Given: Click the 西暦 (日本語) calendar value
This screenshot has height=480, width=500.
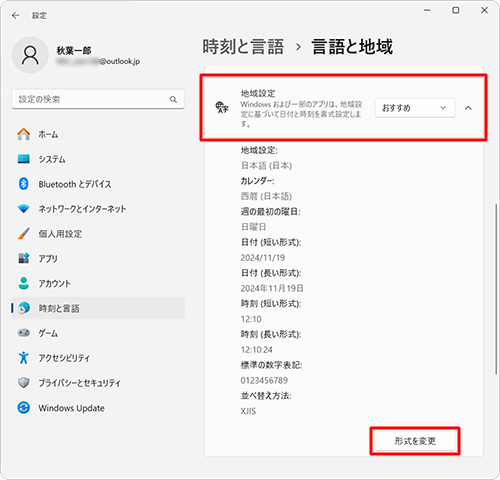Looking at the screenshot, I should (266, 196).
